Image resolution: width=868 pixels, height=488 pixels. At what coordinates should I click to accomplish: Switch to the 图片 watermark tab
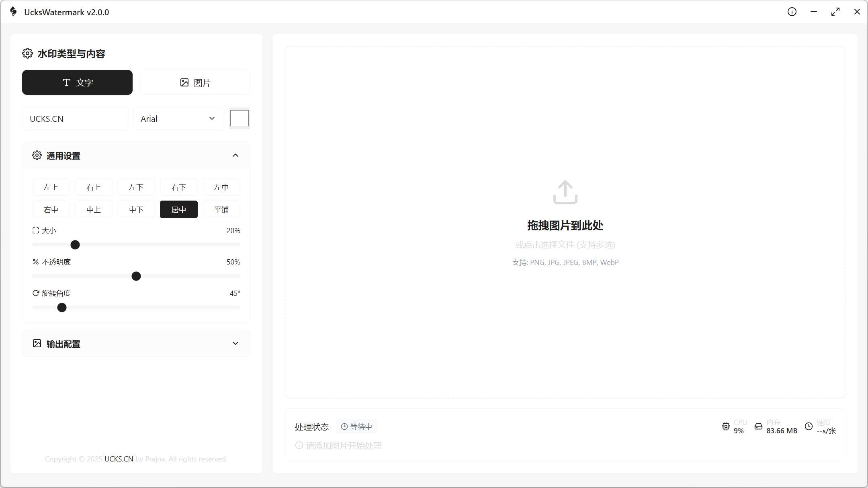point(194,82)
